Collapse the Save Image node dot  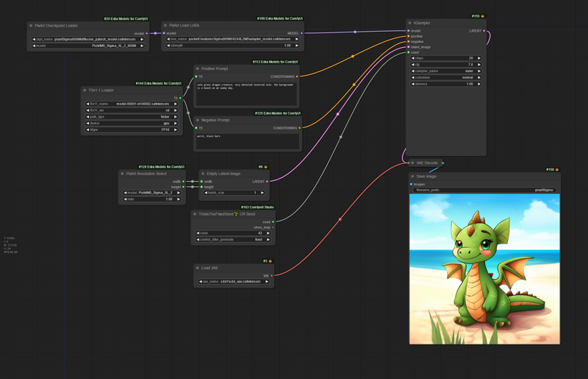coord(412,176)
